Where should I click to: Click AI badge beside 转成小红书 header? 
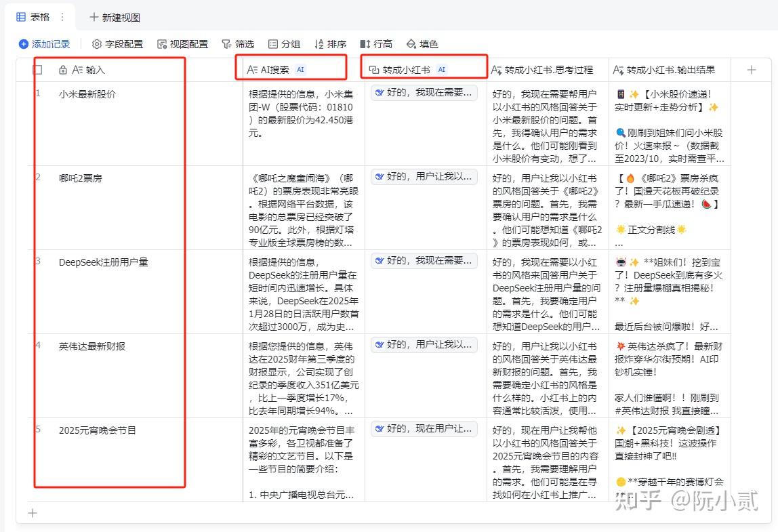[442, 70]
